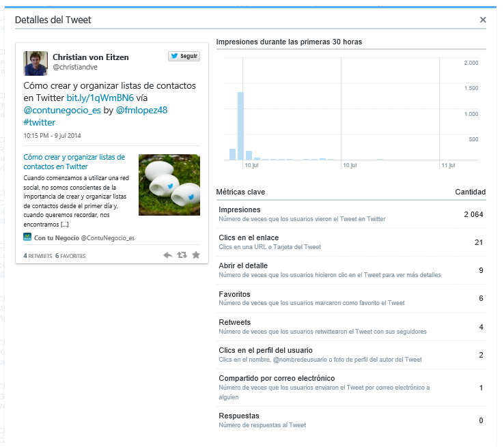504x447 pixels.
Task: Open the #twitter hashtag
Action: pyautogui.click(x=39, y=122)
